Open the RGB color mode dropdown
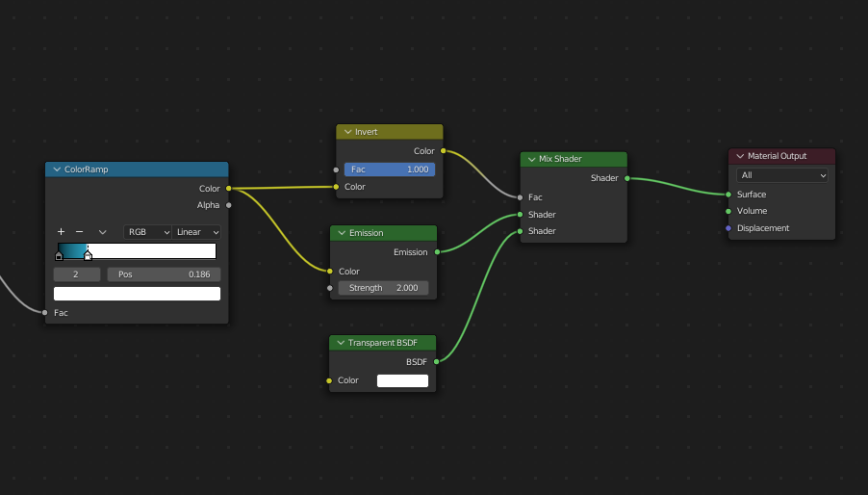The width and height of the screenshot is (868, 495). pyautogui.click(x=147, y=232)
